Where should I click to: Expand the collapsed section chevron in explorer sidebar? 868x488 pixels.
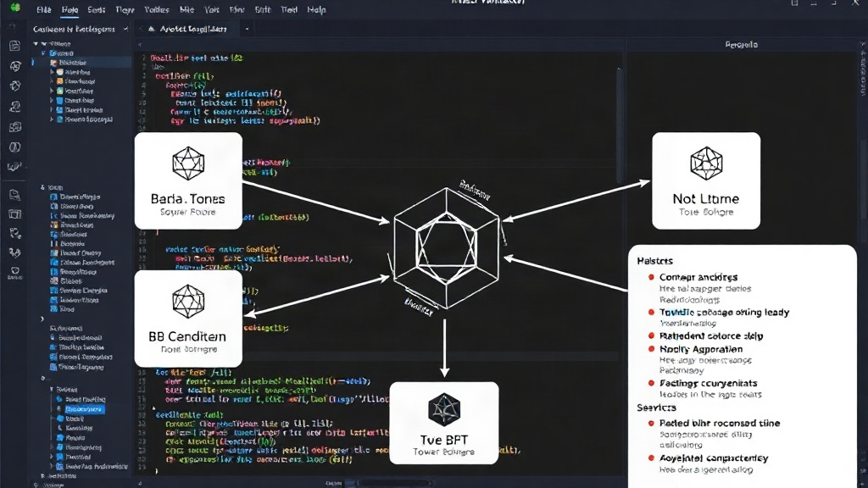(x=42, y=319)
